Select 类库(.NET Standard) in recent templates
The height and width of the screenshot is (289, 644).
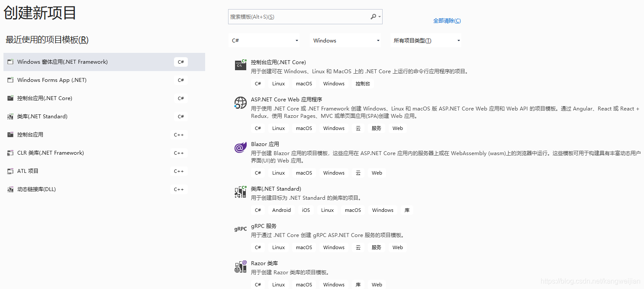[104, 117]
